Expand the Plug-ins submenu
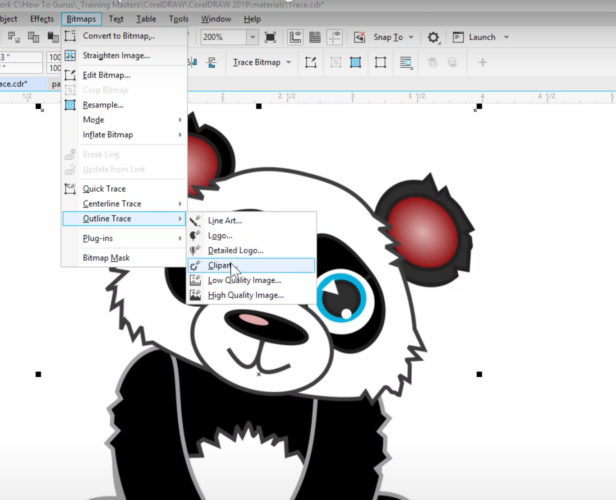616x500 pixels. click(x=124, y=238)
